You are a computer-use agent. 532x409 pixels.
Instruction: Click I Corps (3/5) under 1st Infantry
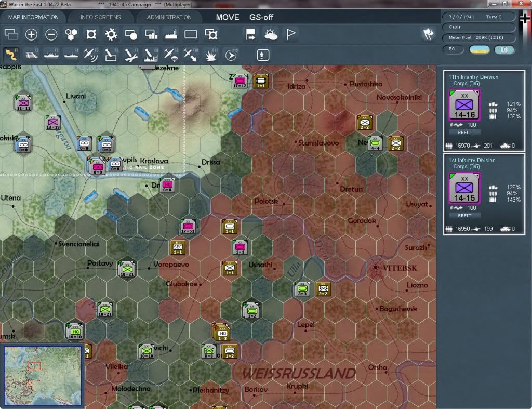465,167
